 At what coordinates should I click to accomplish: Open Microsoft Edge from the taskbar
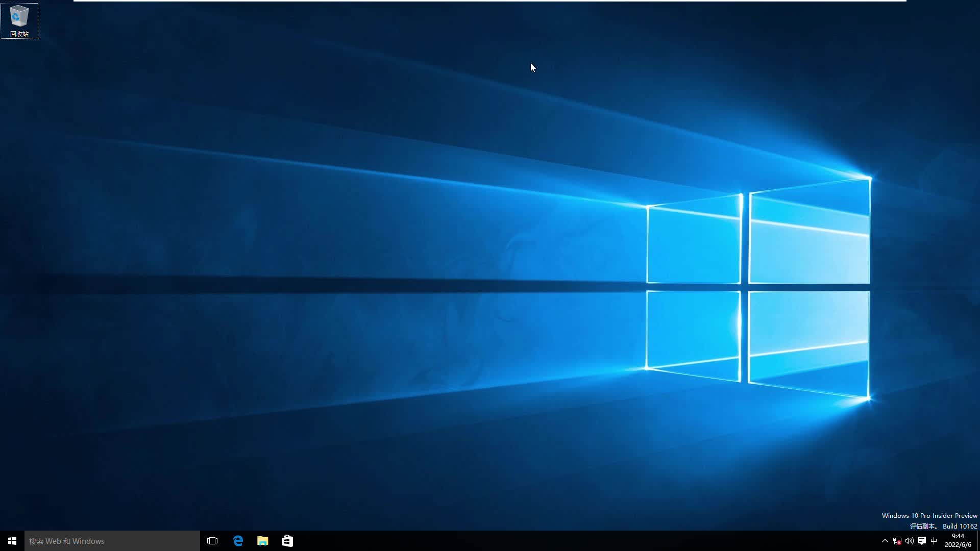238,541
